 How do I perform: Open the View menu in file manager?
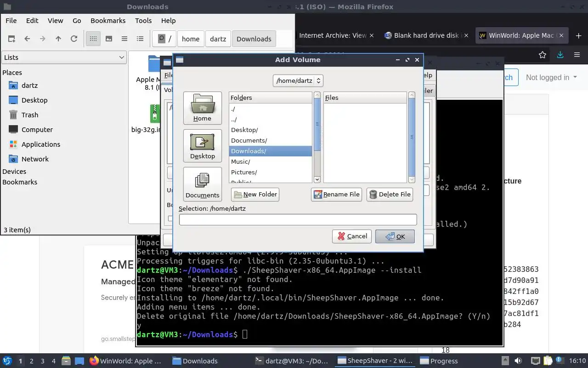click(x=56, y=20)
